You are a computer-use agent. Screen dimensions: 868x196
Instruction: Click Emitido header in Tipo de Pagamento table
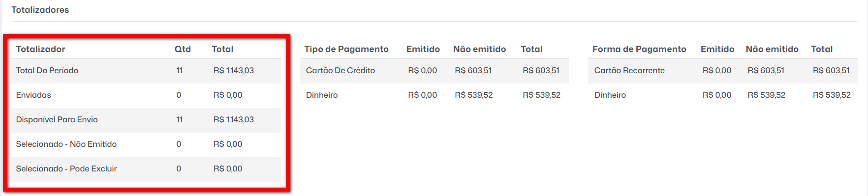click(423, 49)
